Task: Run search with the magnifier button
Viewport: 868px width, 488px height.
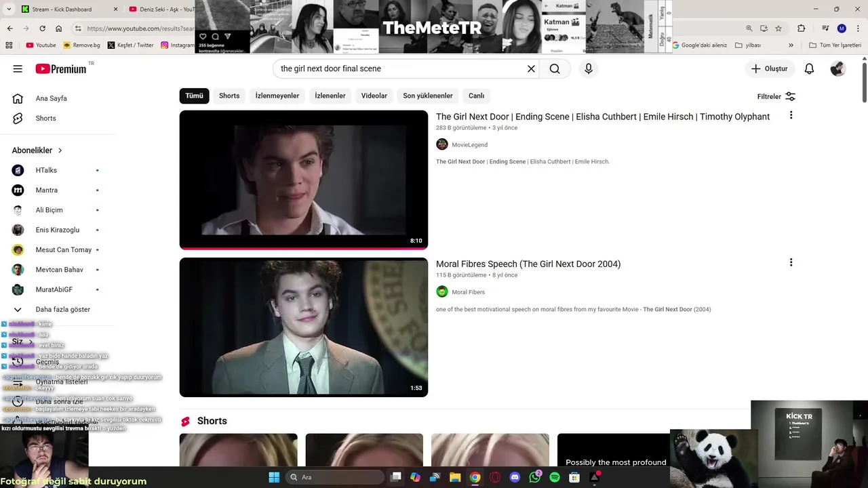Action: (x=555, y=68)
